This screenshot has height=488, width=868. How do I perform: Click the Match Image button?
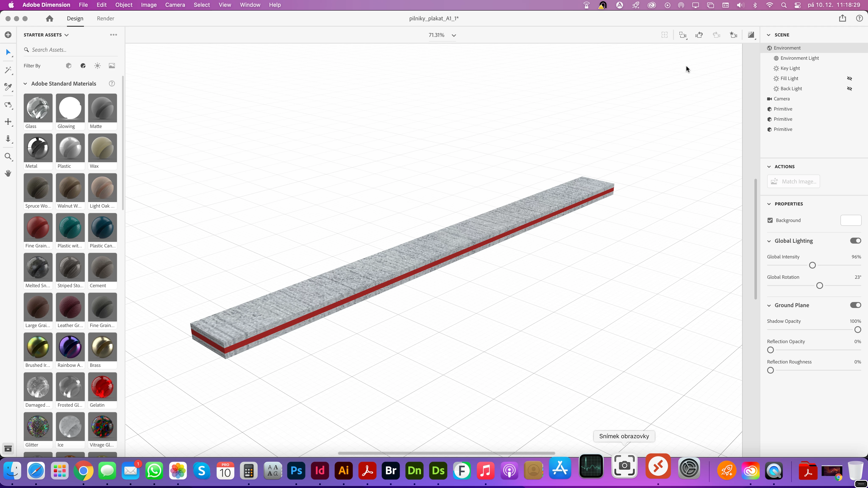[x=793, y=182]
